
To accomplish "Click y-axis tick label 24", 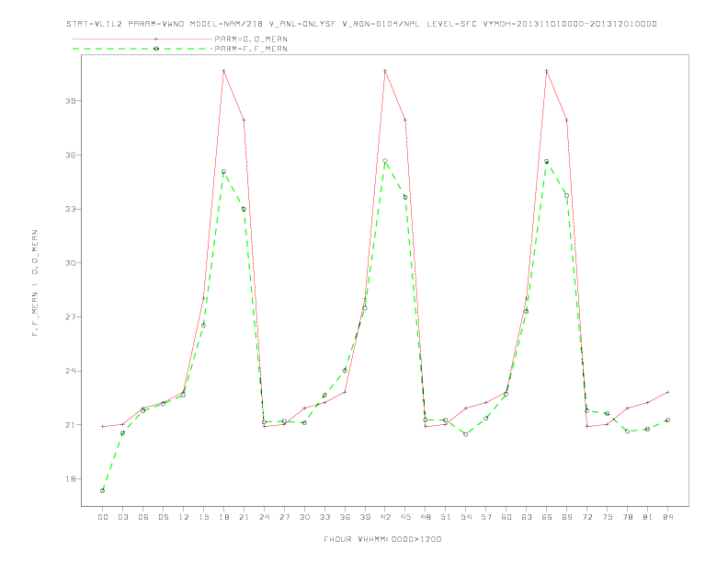I will pyautogui.click(x=71, y=371).
